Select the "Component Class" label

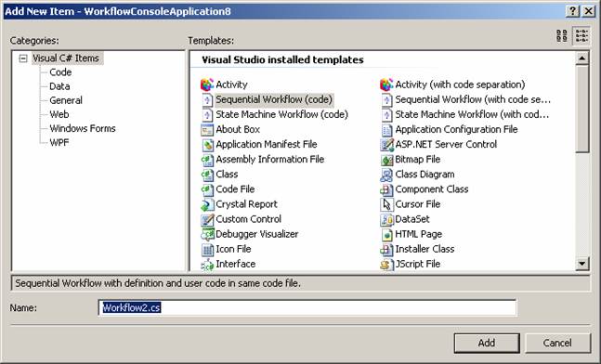[x=432, y=189]
